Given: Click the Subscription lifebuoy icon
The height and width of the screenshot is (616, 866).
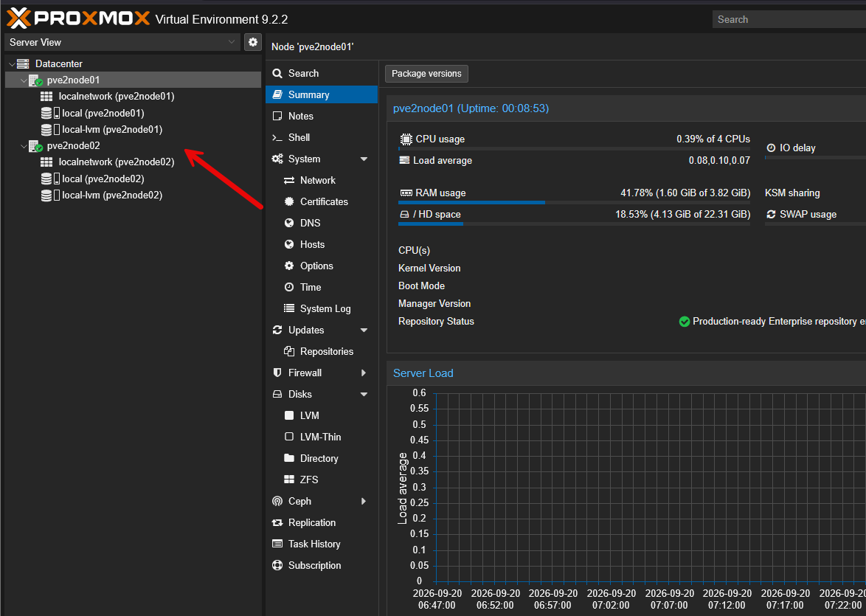Looking at the screenshot, I should [x=277, y=565].
